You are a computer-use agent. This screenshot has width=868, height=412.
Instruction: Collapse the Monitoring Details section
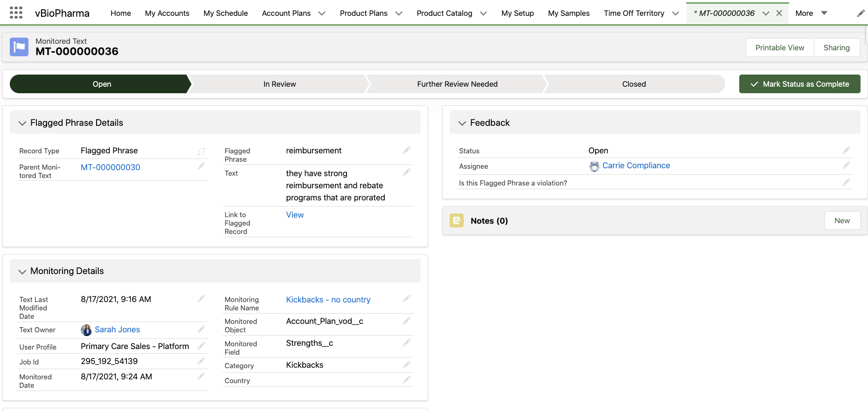22,271
